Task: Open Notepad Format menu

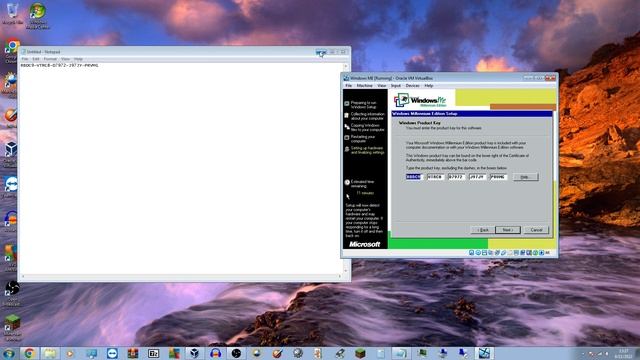Action: pos(50,59)
